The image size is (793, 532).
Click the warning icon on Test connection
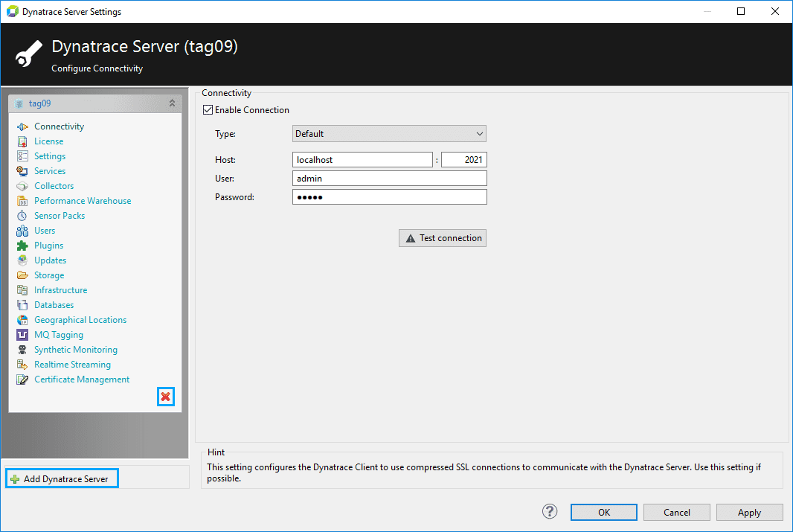(x=411, y=238)
